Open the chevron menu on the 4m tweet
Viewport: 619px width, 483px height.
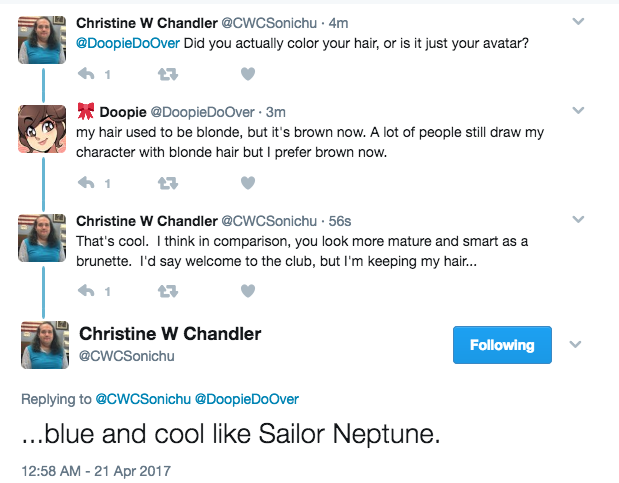[x=578, y=21]
